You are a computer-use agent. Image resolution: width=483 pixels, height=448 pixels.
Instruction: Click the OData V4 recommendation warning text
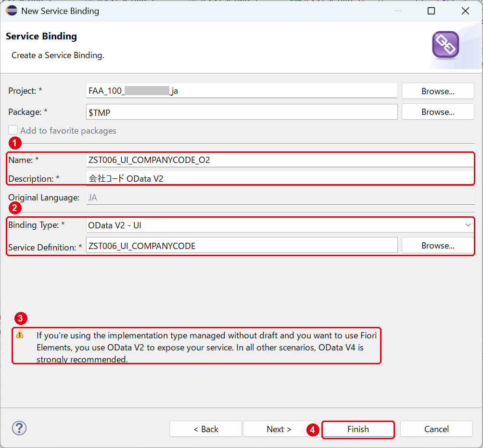pos(206,347)
